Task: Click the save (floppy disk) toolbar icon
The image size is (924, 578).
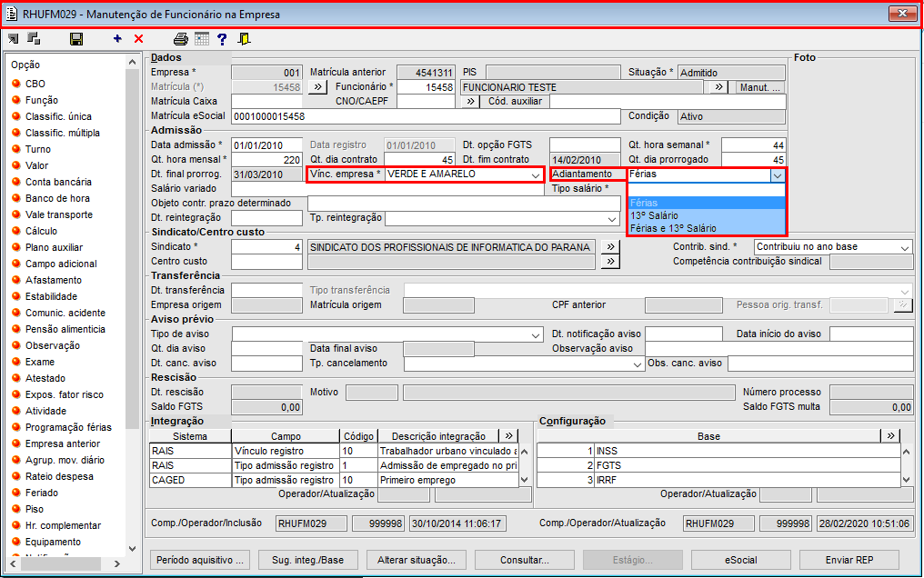Action: 76,39
